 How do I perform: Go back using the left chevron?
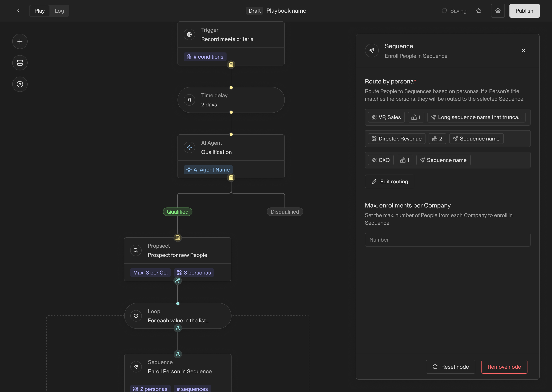pos(18,11)
